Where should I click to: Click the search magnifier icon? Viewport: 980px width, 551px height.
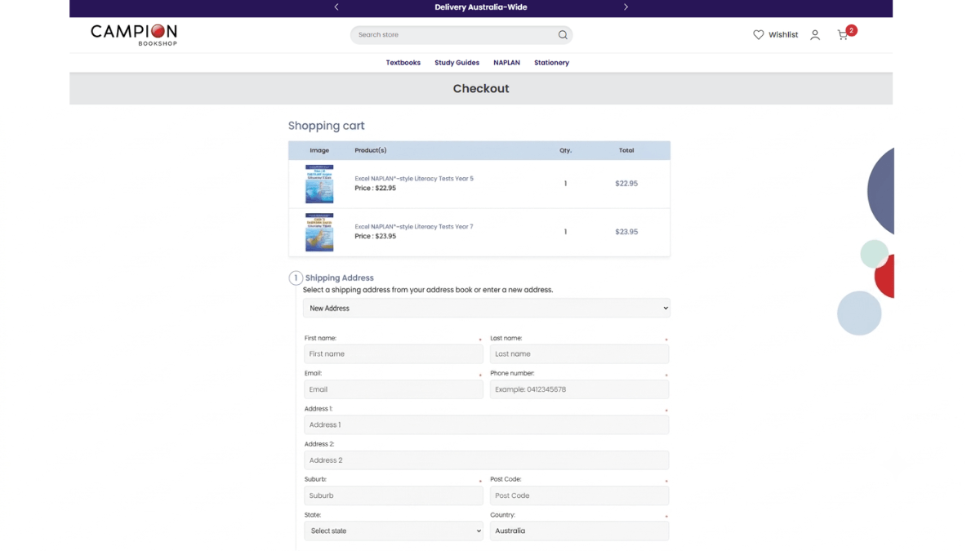click(563, 35)
